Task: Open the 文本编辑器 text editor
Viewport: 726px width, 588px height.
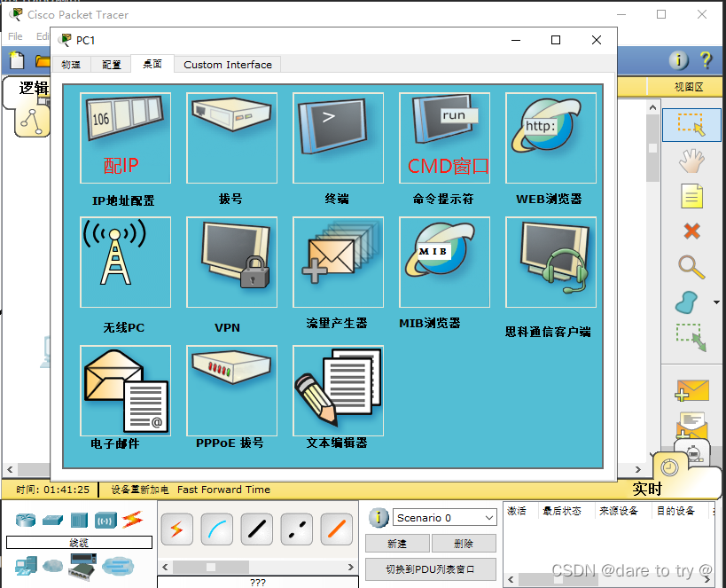Action: click(338, 390)
